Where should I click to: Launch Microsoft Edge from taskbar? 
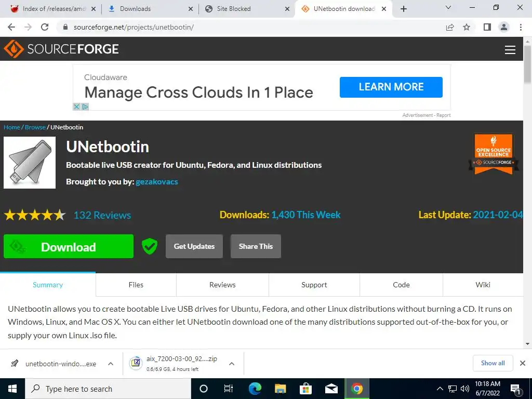click(x=255, y=389)
